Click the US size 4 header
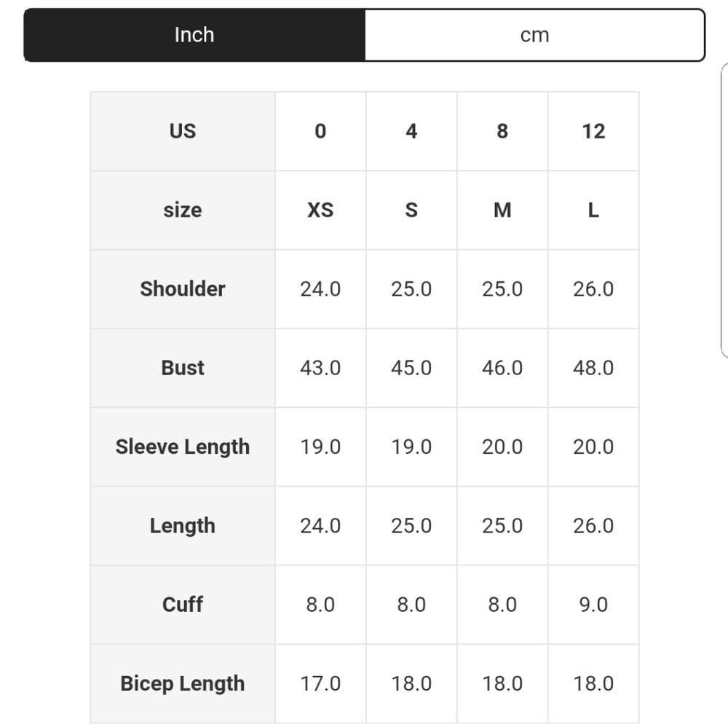728x727 pixels. [411, 131]
